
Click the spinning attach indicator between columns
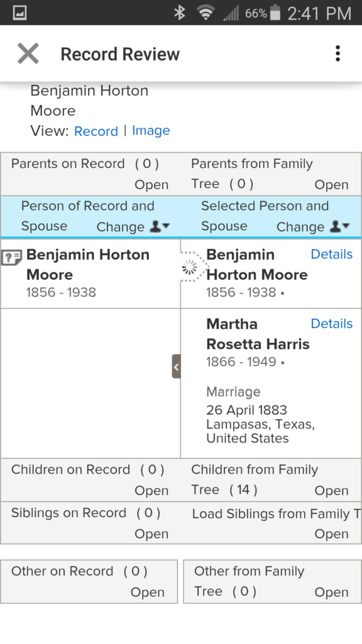click(x=189, y=268)
